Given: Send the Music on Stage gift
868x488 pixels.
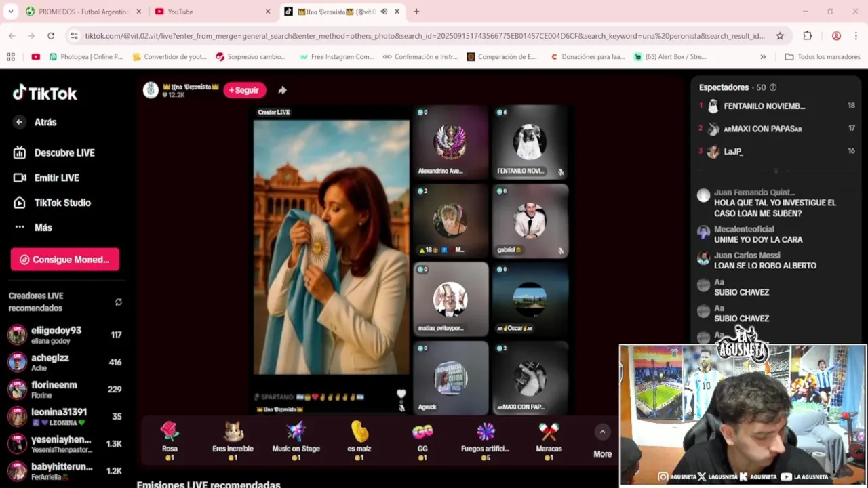Looking at the screenshot, I should pyautogui.click(x=296, y=441).
